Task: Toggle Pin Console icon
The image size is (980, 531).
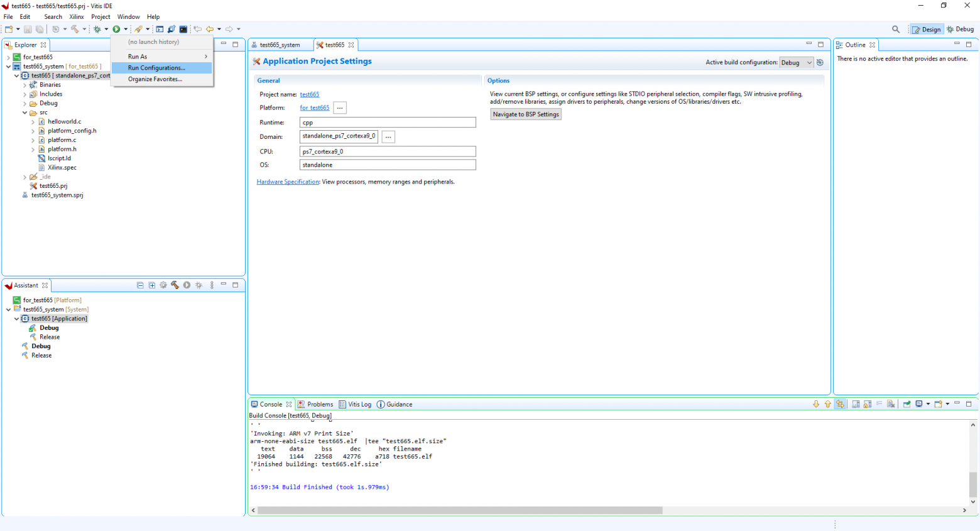Action: click(907, 404)
